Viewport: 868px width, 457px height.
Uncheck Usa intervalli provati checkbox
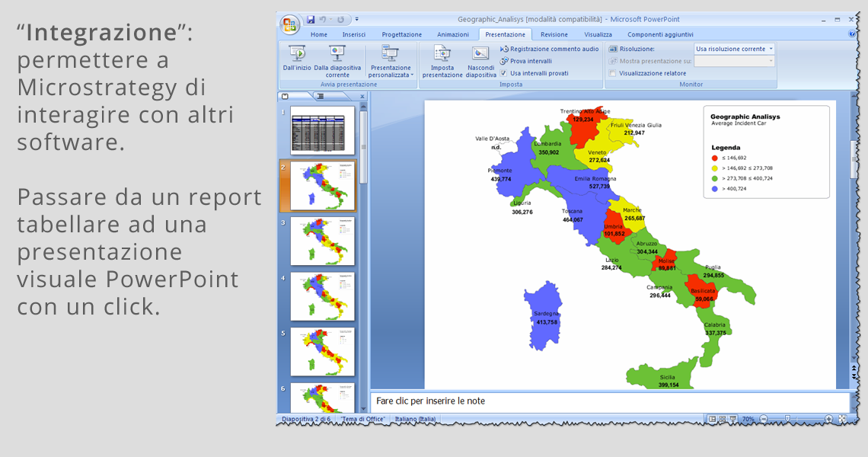pos(504,73)
